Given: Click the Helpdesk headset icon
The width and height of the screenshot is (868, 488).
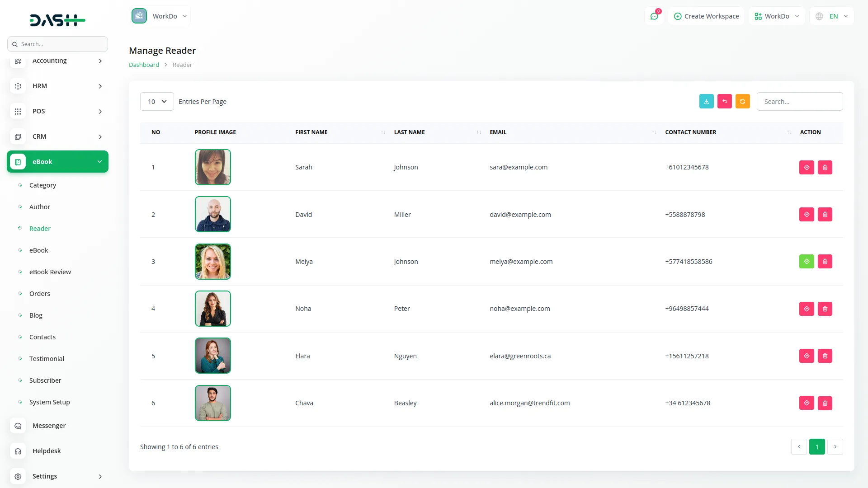Looking at the screenshot, I should coord(18,451).
